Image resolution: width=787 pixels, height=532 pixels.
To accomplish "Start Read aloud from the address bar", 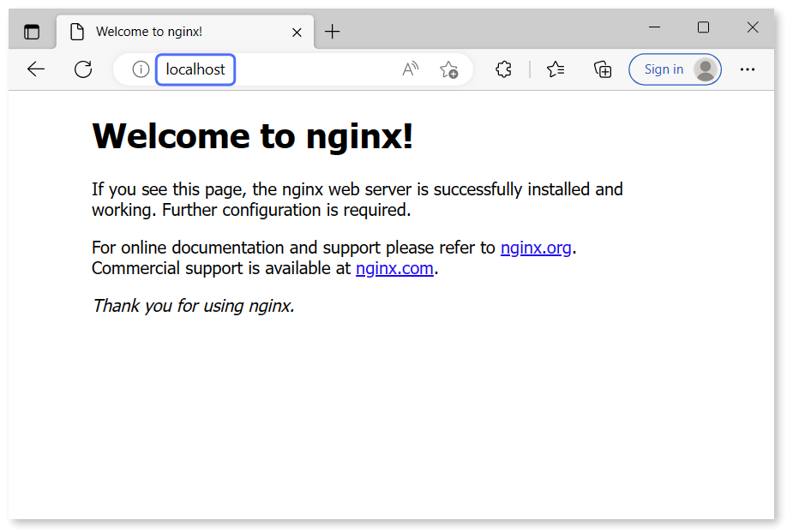I will [x=410, y=69].
